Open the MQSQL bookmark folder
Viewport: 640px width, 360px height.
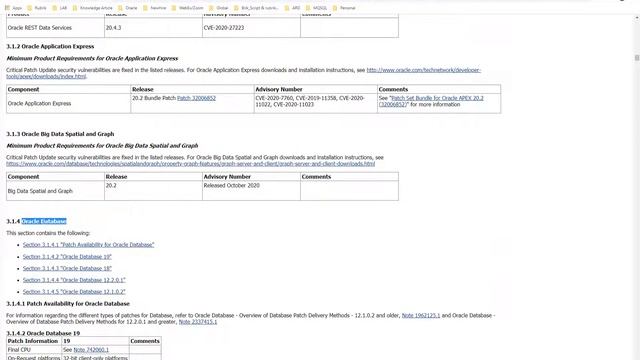(x=316, y=8)
